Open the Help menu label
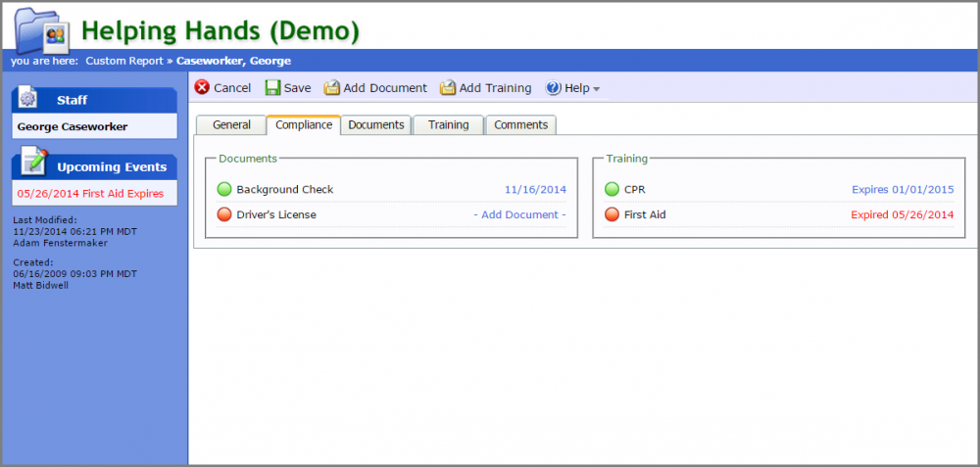 577,88
